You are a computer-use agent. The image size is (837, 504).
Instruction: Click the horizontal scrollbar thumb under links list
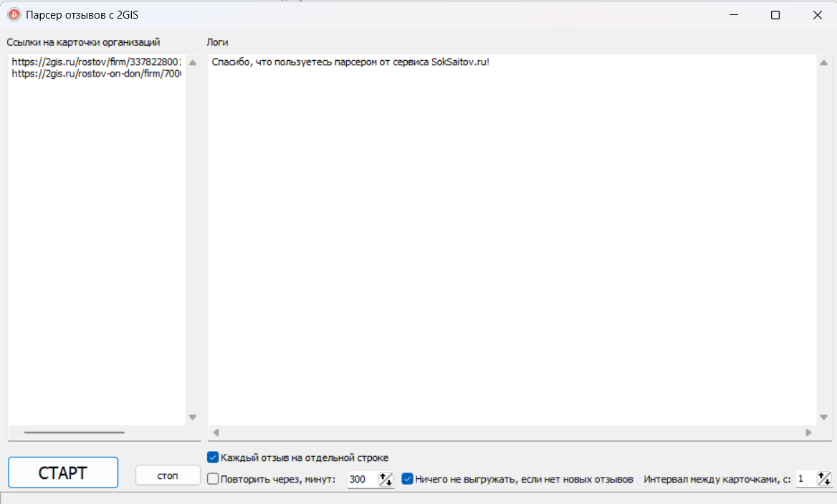(x=75, y=432)
